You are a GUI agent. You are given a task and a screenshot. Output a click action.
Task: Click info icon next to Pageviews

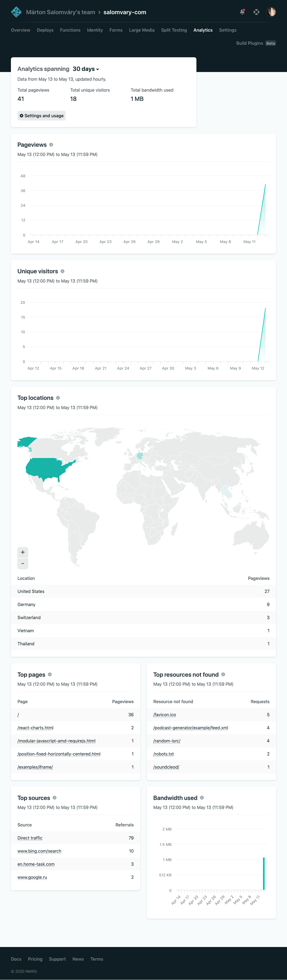[x=51, y=145]
